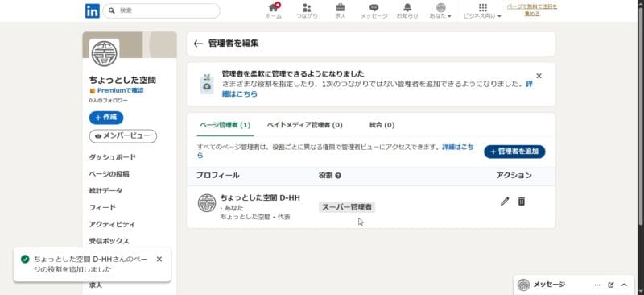This screenshot has height=295, width=644.
Task: Open the messaging panel options (…) icon
Action: coord(597,285)
